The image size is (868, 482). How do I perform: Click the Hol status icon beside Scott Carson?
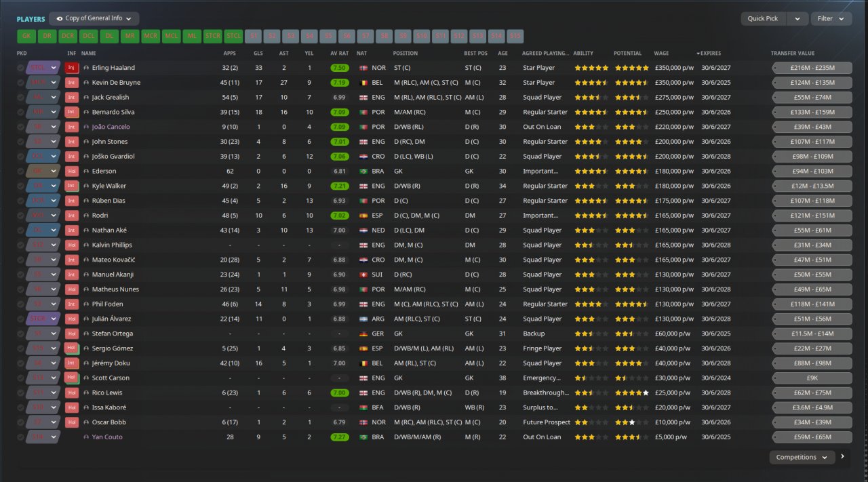(71, 378)
